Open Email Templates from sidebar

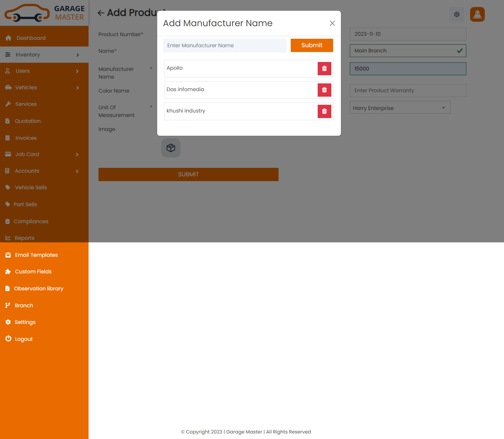coord(36,255)
